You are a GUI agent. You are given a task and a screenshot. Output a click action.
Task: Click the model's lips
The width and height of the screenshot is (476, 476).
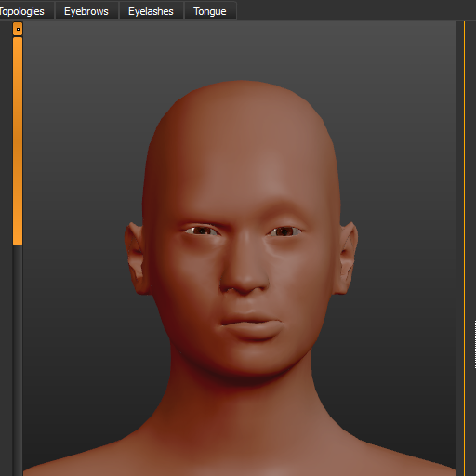251,326
